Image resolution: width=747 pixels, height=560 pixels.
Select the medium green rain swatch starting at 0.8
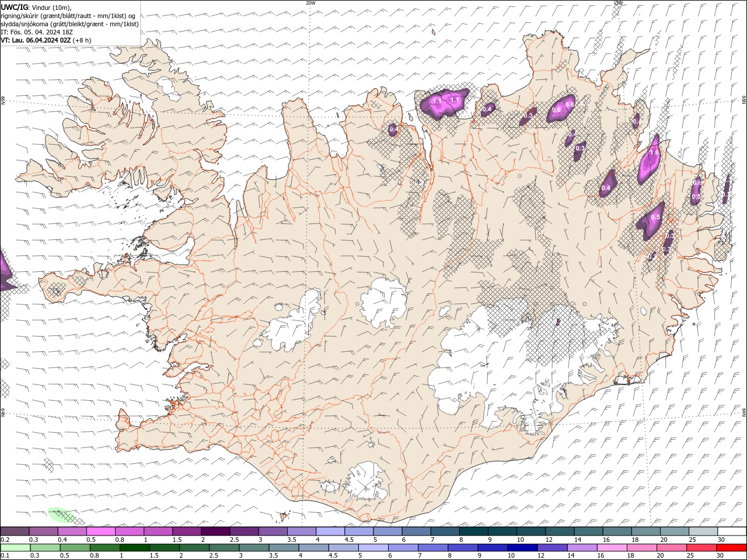coord(104,548)
